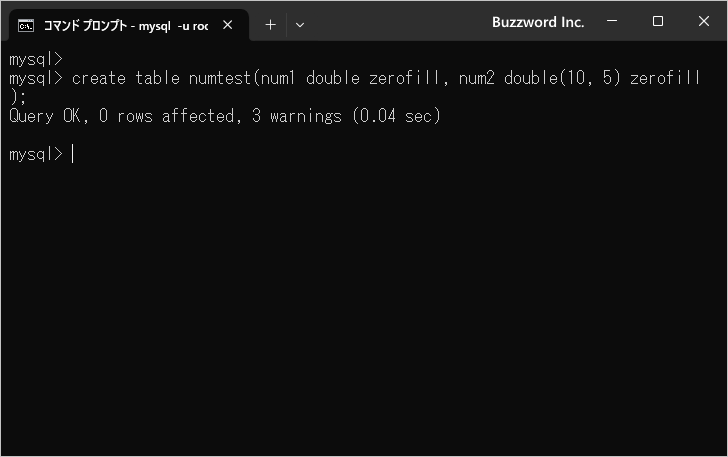Viewport: 728px width, 457px height.
Task: Expand the new tab profile dropdown chevron
Action: point(300,25)
